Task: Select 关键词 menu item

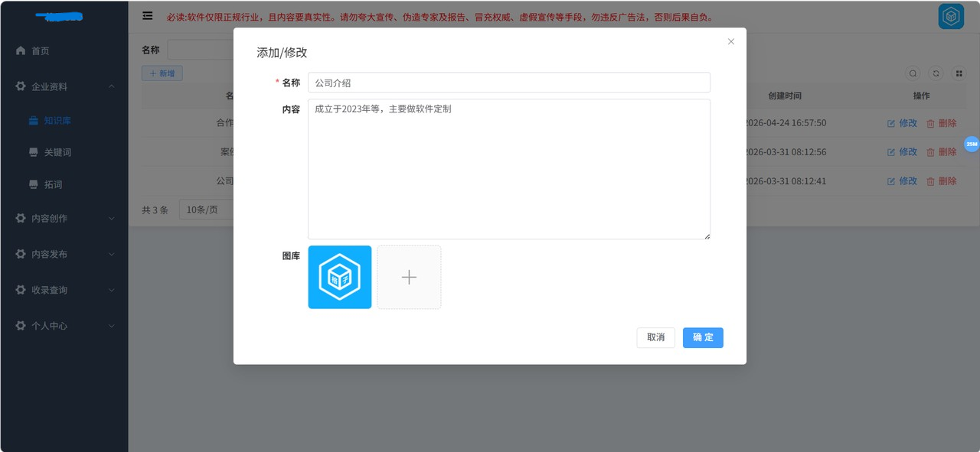Action: coord(64,152)
